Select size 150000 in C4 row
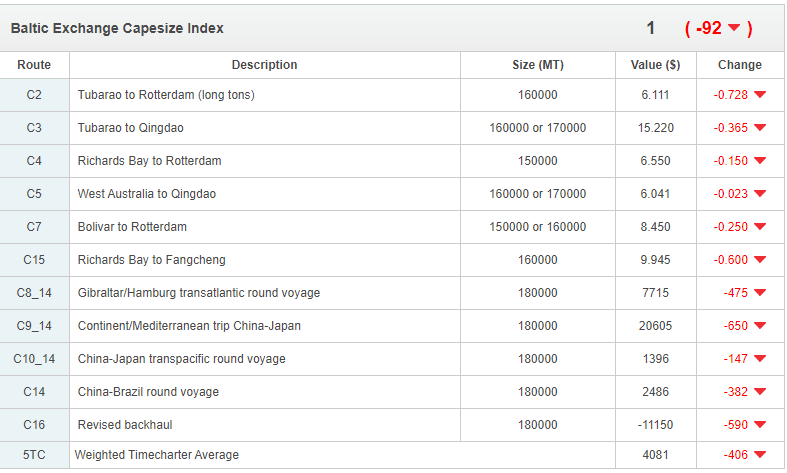Viewport: 787px width, 473px height. [x=538, y=161]
